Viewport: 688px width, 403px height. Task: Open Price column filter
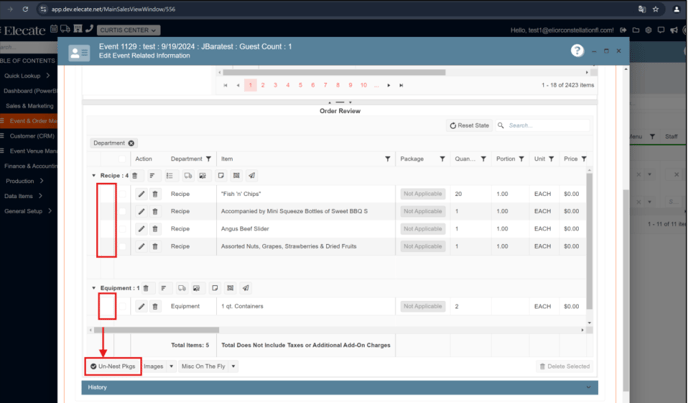tap(584, 159)
